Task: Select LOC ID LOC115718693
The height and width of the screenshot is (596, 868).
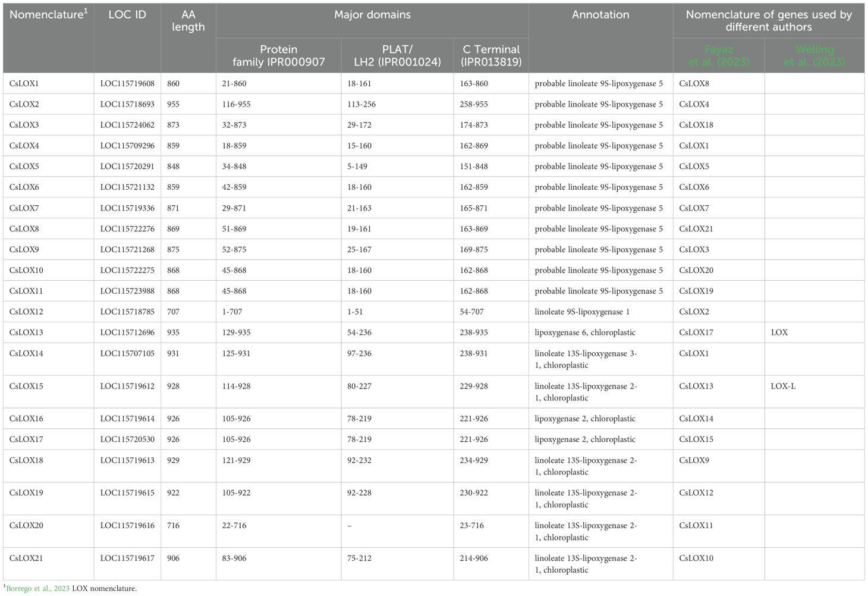Action: coord(127,105)
